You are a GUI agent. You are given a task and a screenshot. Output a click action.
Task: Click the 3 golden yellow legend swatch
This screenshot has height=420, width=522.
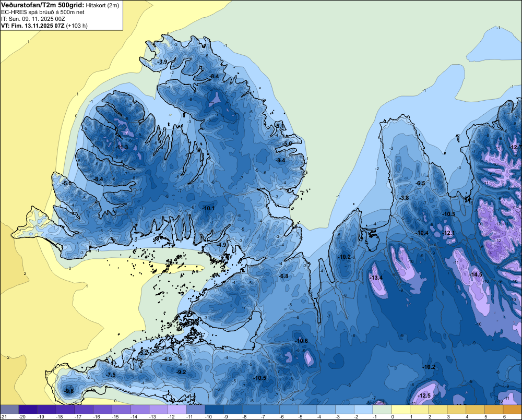point(457,410)
